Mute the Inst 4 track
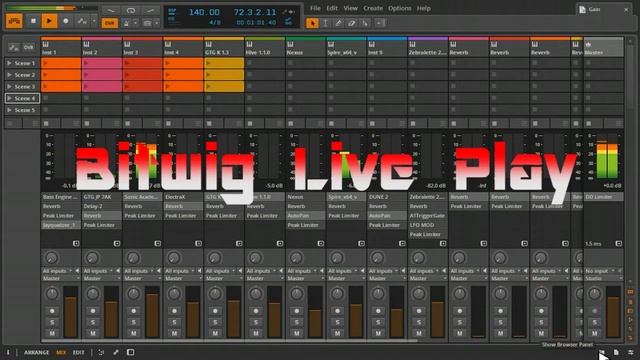This screenshot has height=360, width=640. pyautogui.click(x=175, y=333)
